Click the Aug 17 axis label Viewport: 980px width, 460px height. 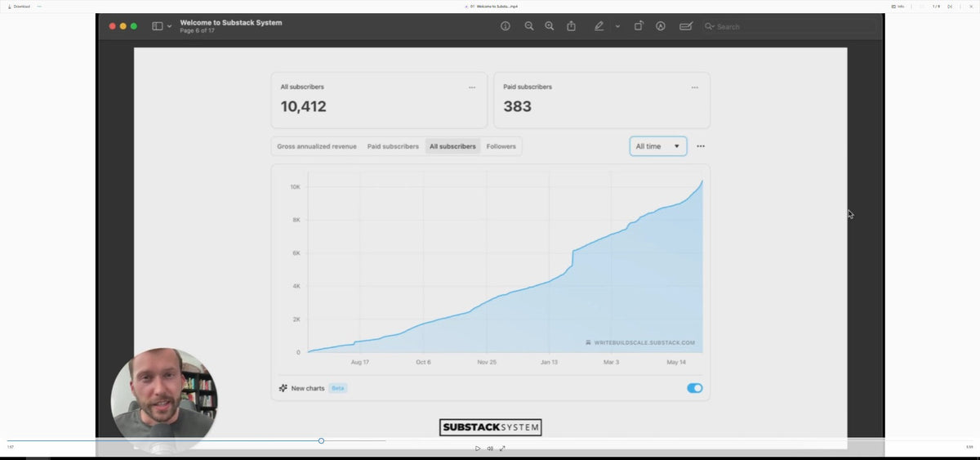pyautogui.click(x=360, y=362)
